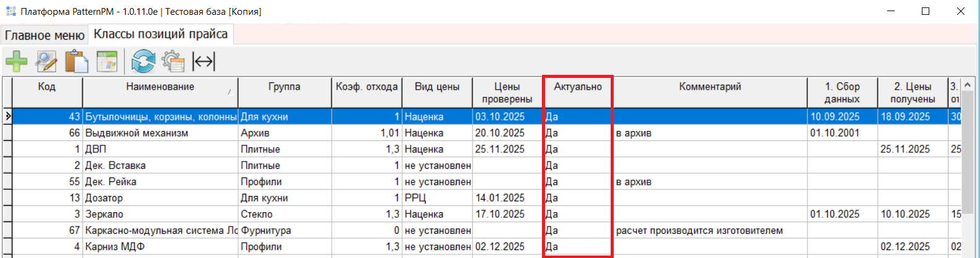Screen dimensions: 980x258
Task: Select the Классы позиций прайса tab
Action: coord(160,34)
